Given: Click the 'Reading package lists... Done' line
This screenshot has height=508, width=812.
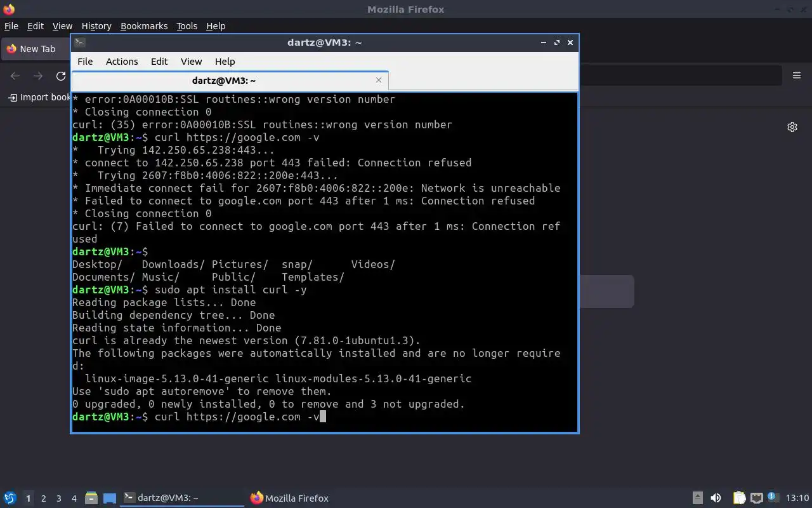Looking at the screenshot, I should (164, 302).
